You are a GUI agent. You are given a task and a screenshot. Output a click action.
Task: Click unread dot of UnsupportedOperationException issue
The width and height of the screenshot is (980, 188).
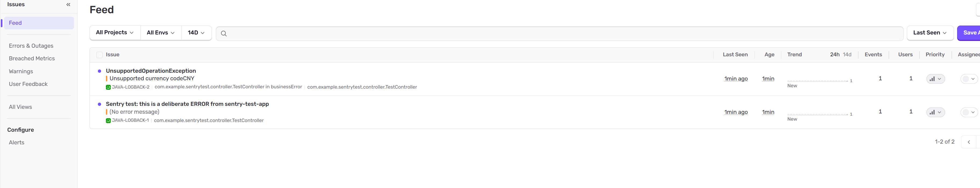pyautogui.click(x=99, y=71)
